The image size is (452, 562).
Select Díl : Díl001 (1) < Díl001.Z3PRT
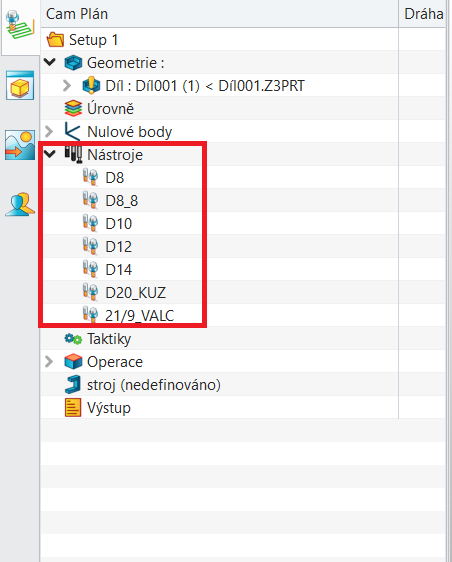pos(205,86)
